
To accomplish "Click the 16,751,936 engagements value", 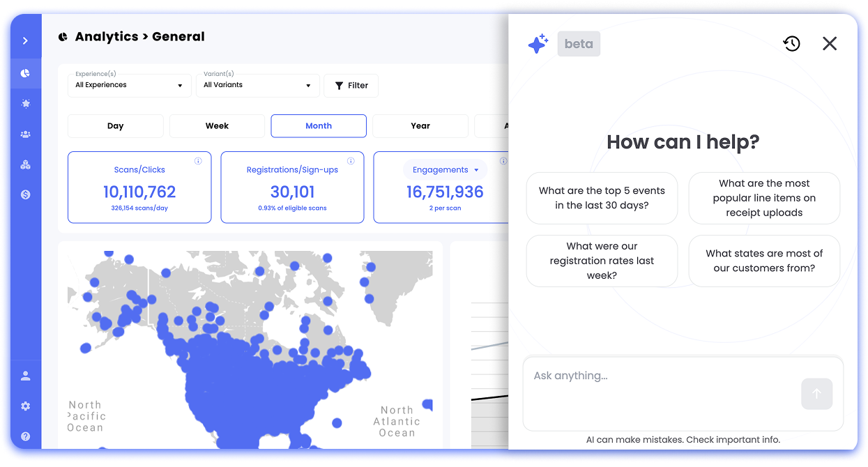I will [445, 192].
